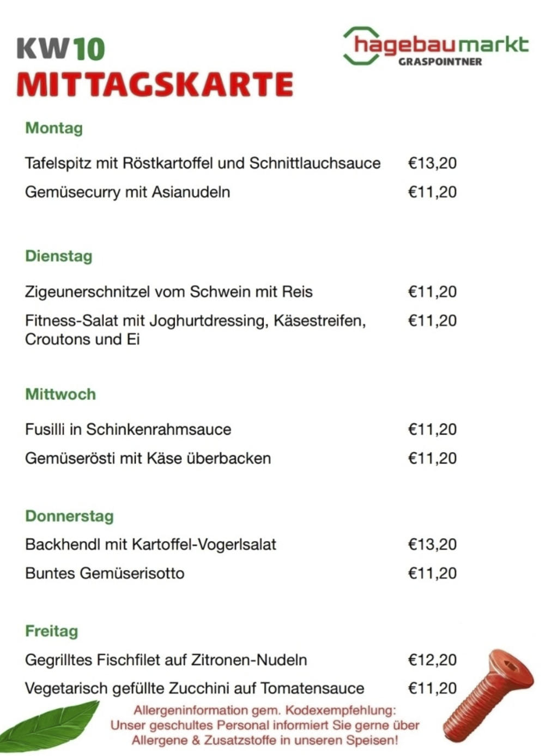This screenshot has height=756, width=545.
Task: Pick the Zigeunerschnitzel vom Schwein entry
Action: pyautogui.click(x=168, y=292)
